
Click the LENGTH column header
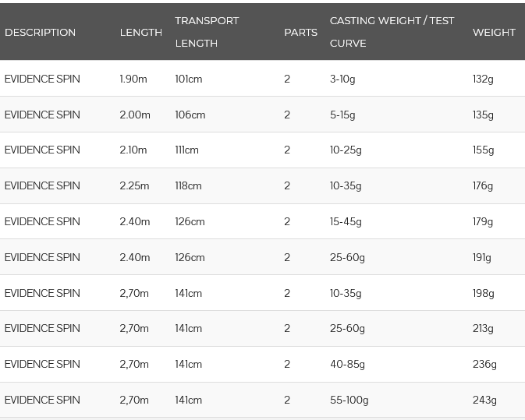pos(140,32)
